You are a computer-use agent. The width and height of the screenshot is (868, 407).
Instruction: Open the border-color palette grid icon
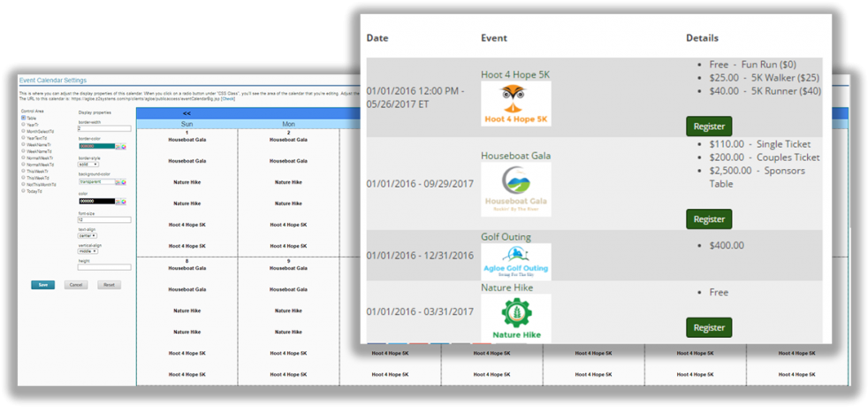tap(118, 147)
